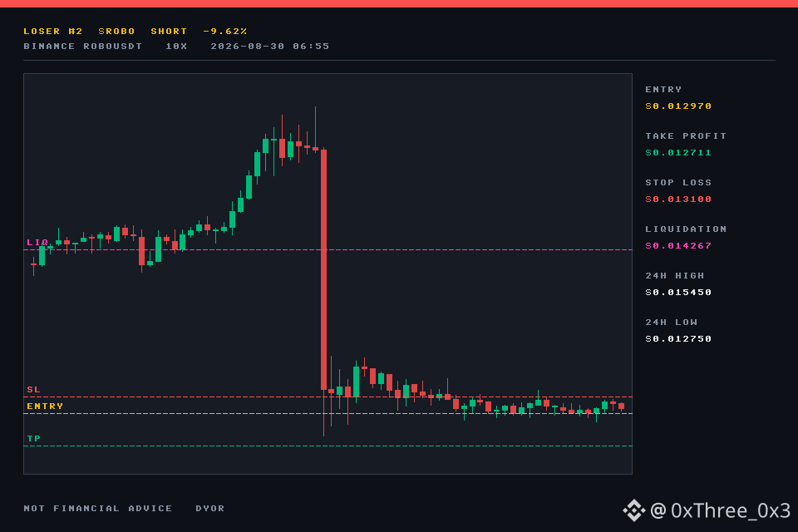
Task: Click the NOT FINANCIAL ADVICE disclaimer
Action: pos(98,508)
